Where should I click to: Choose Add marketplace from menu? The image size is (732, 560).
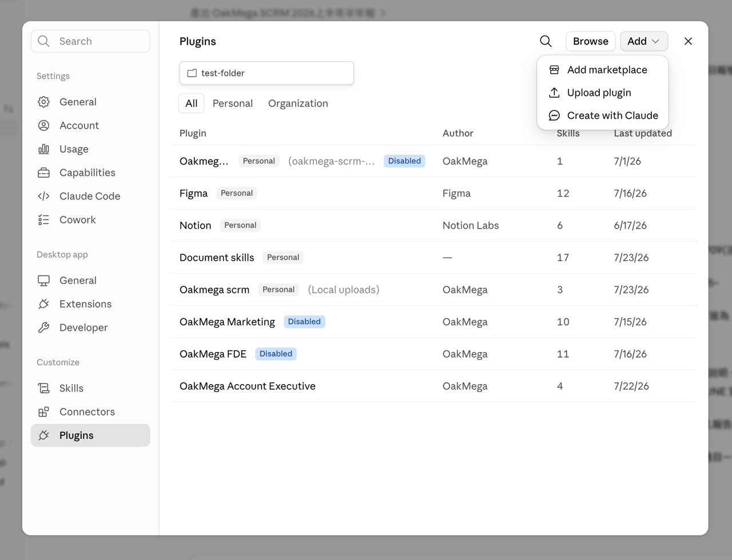[x=603, y=70]
